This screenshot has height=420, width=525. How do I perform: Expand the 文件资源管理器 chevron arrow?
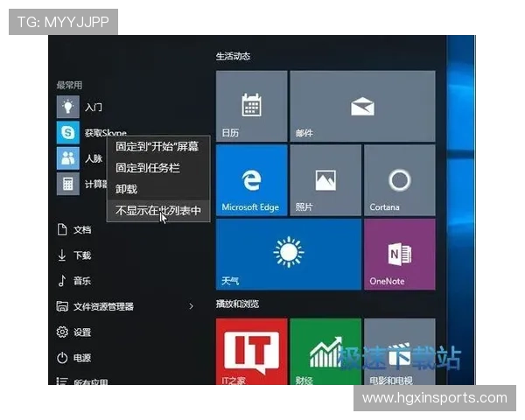(x=191, y=306)
